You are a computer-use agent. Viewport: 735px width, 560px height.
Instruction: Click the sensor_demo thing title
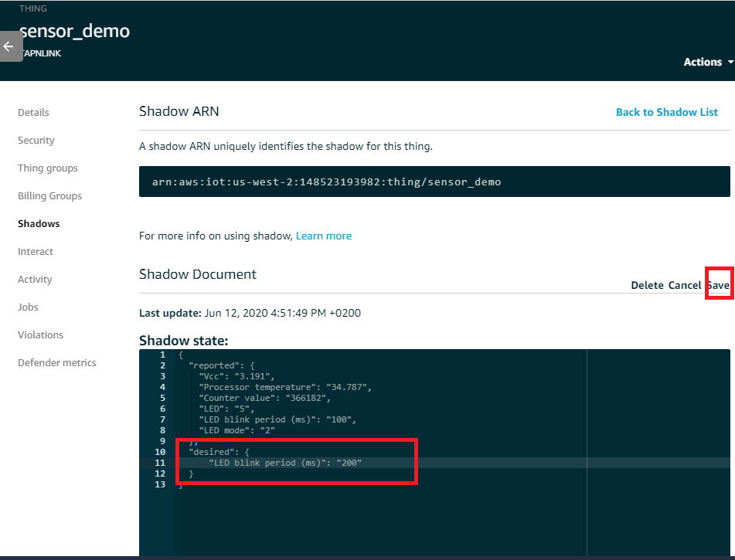click(74, 31)
